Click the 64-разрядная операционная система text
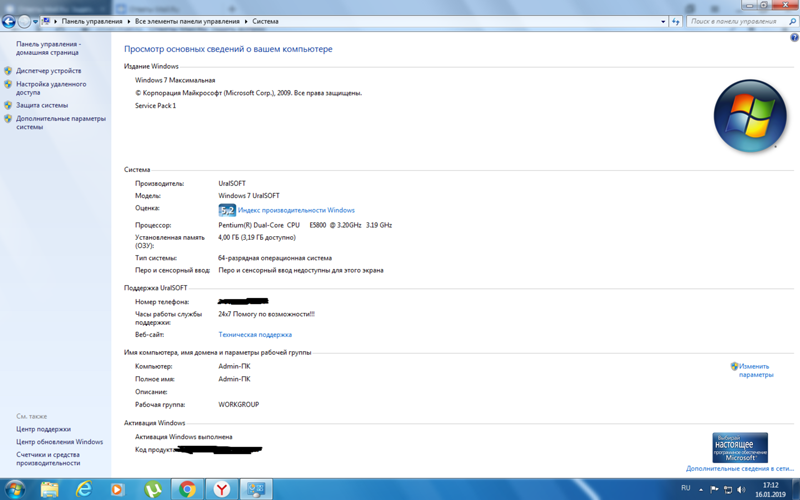 click(275, 258)
